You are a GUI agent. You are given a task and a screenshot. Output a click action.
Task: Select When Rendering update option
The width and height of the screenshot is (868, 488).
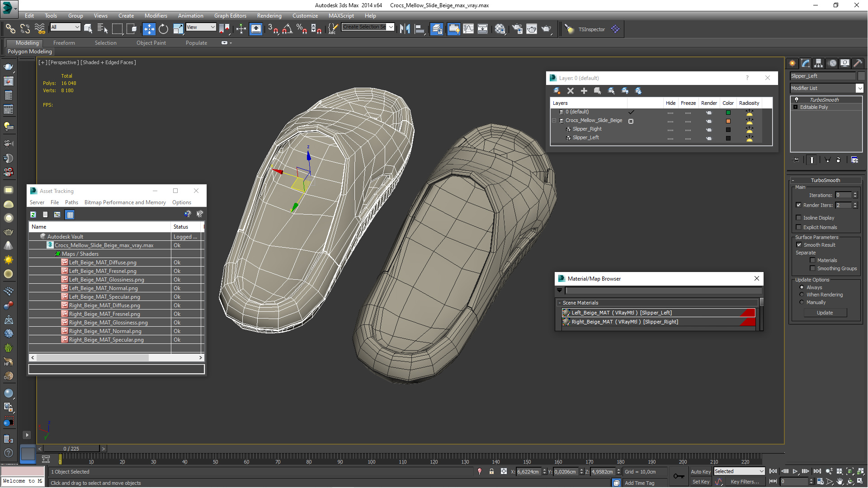802,295
